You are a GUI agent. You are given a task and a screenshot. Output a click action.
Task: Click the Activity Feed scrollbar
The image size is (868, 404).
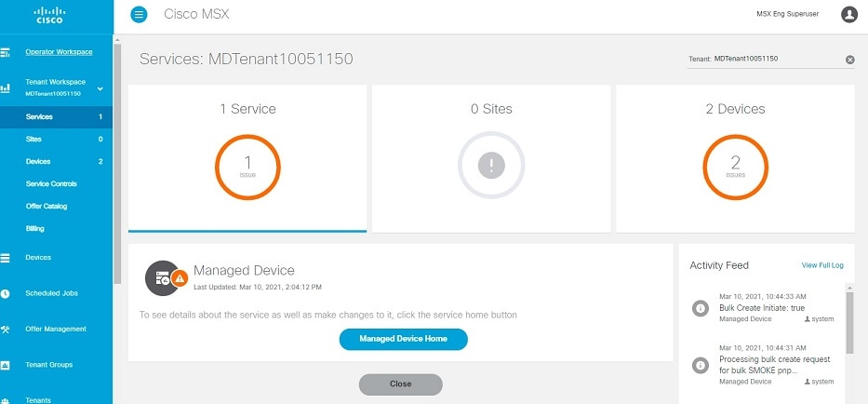pyautogui.click(x=849, y=322)
